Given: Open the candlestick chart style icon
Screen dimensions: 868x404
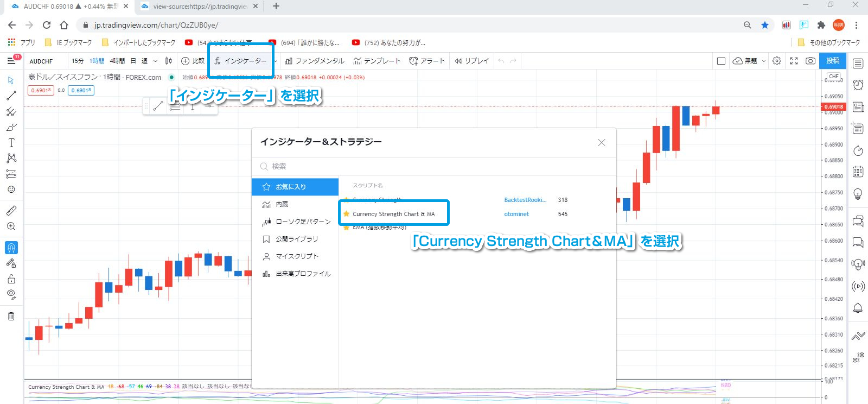Looking at the screenshot, I should (169, 61).
